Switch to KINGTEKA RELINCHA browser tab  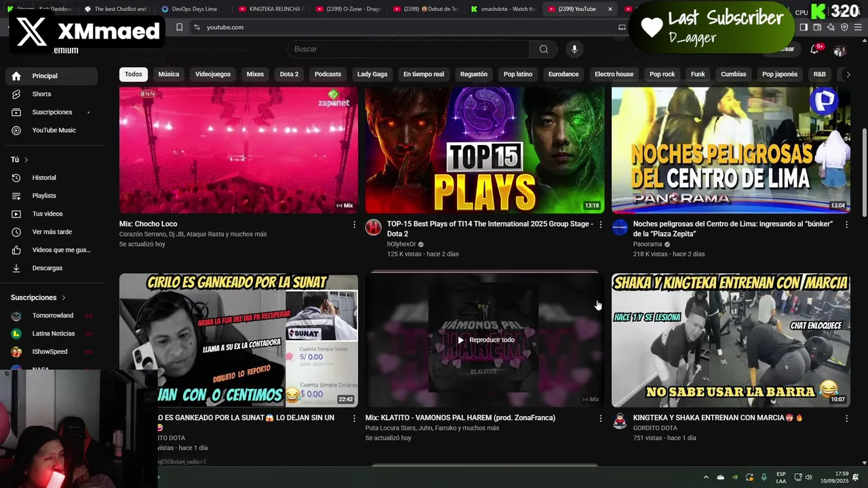[x=271, y=9]
